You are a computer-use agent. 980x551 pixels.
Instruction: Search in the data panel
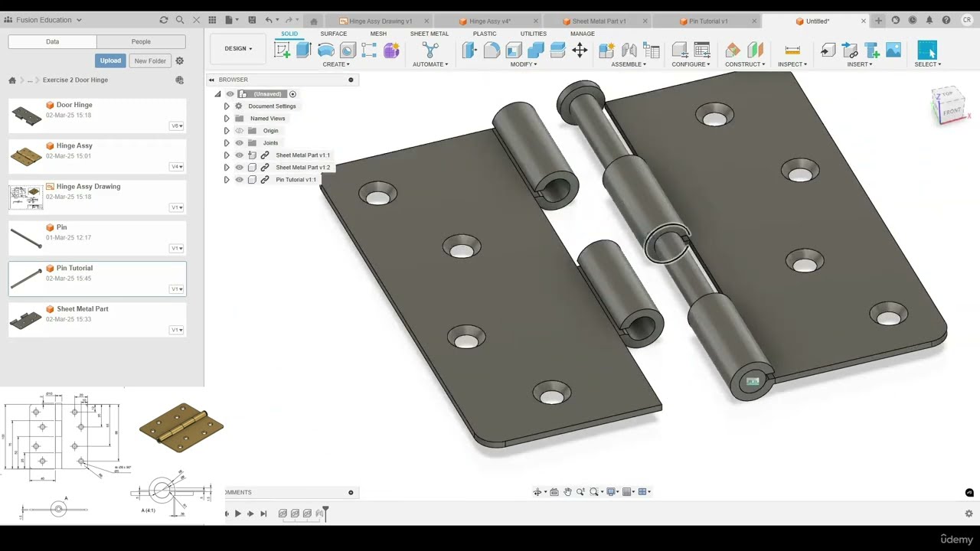click(x=180, y=20)
